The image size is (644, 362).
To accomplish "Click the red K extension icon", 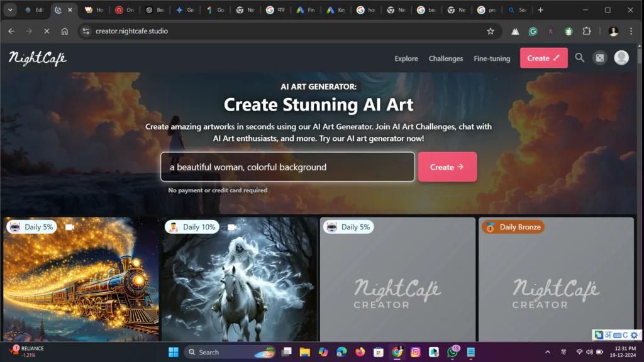I will pyautogui.click(x=551, y=31).
